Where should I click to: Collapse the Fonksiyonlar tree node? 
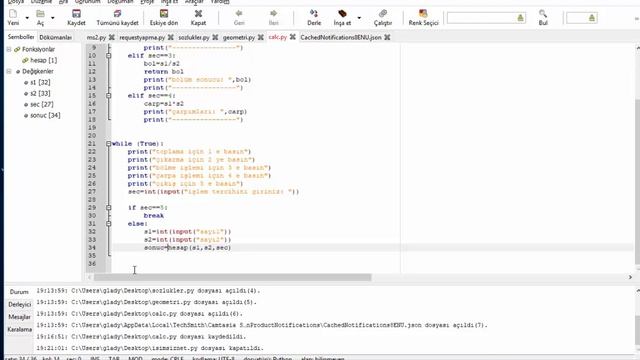click(9, 49)
